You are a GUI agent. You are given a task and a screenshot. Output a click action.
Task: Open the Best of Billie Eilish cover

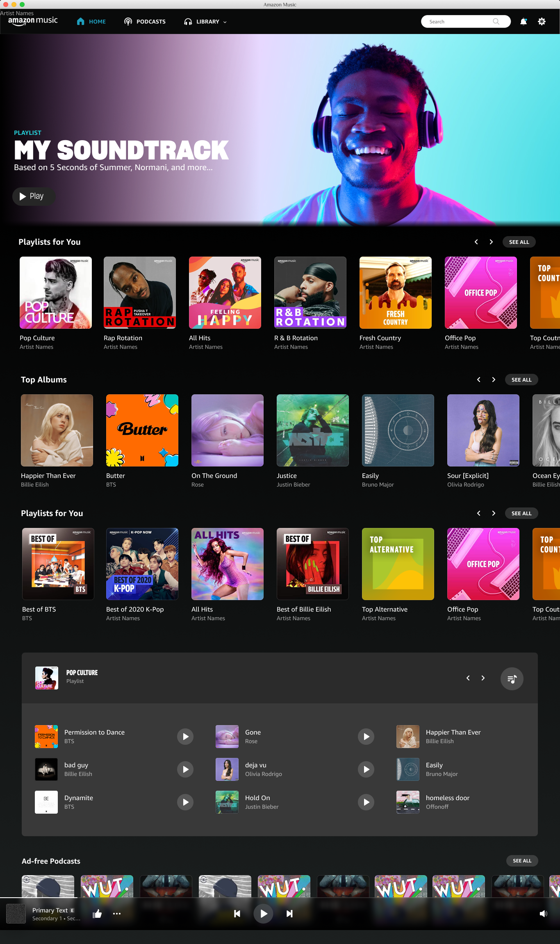[313, 564]
